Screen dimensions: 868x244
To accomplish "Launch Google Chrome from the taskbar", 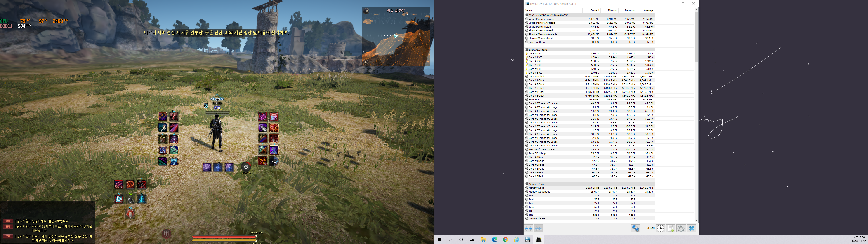I will pos(505,240).
